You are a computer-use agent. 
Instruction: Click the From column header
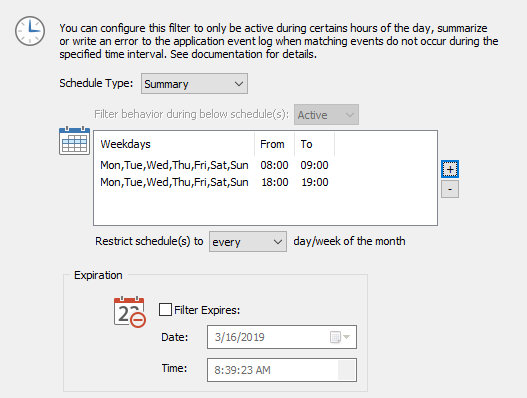pos(274,144)
